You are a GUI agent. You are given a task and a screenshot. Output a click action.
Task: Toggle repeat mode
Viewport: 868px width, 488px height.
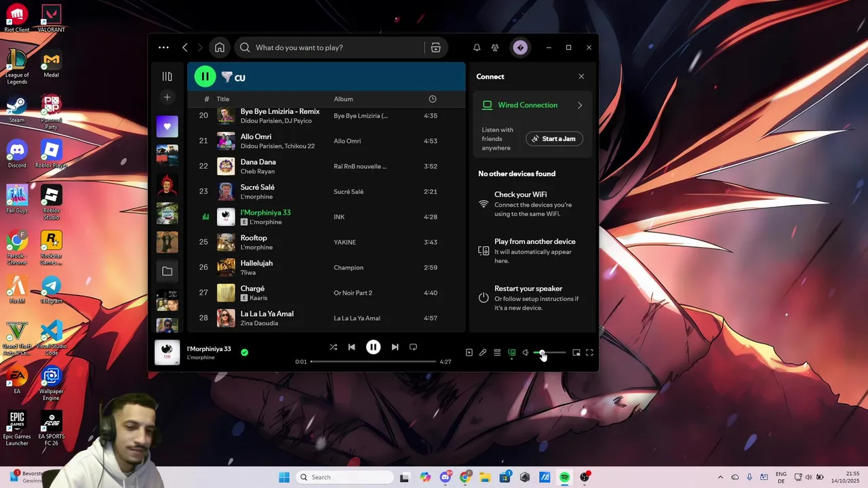(413, 347)
